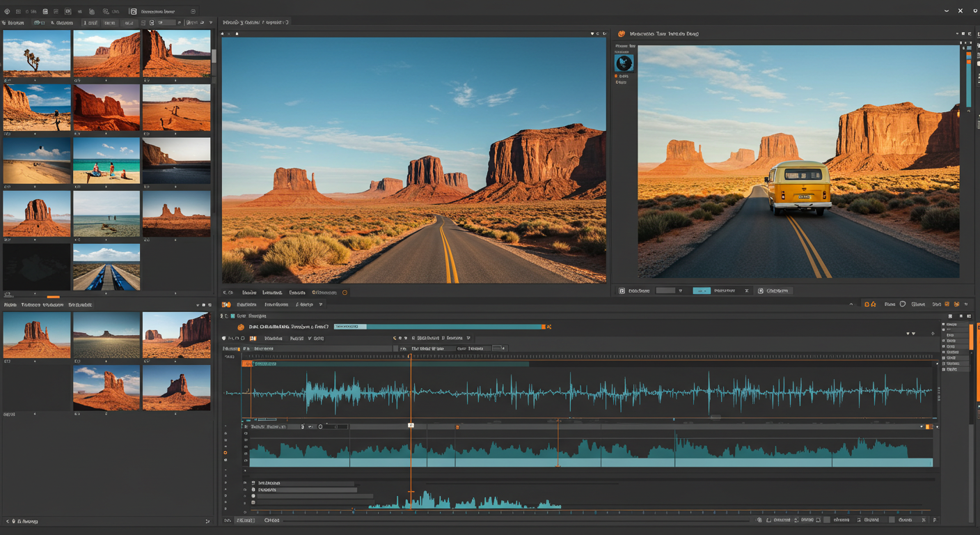Click the teal filled clip in the middle track
Viewport: 980px width, 535px height.
pos(590,453)
